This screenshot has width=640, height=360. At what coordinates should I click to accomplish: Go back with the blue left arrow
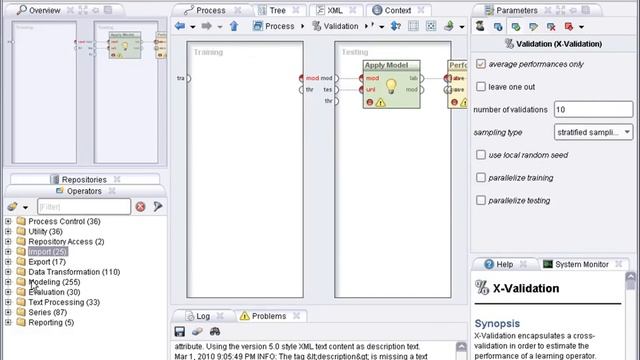coord(180,26)
